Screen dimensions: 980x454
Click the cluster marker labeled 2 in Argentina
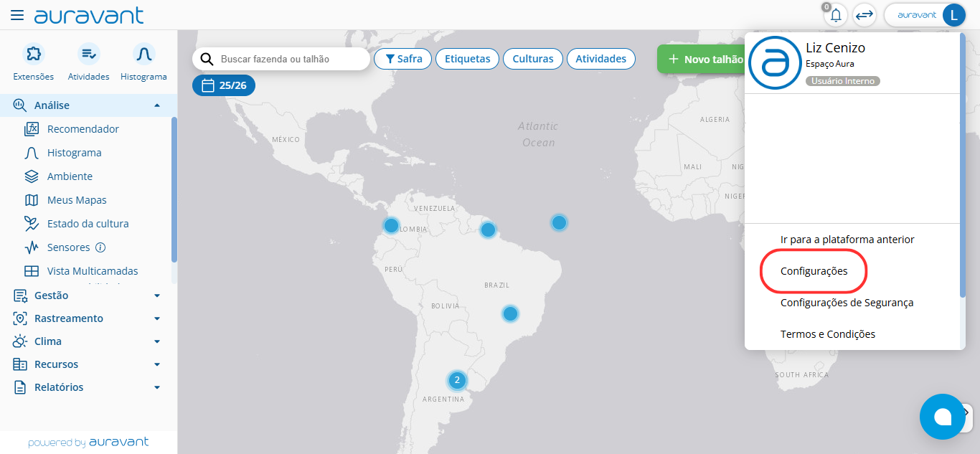[x=457, y=379]
